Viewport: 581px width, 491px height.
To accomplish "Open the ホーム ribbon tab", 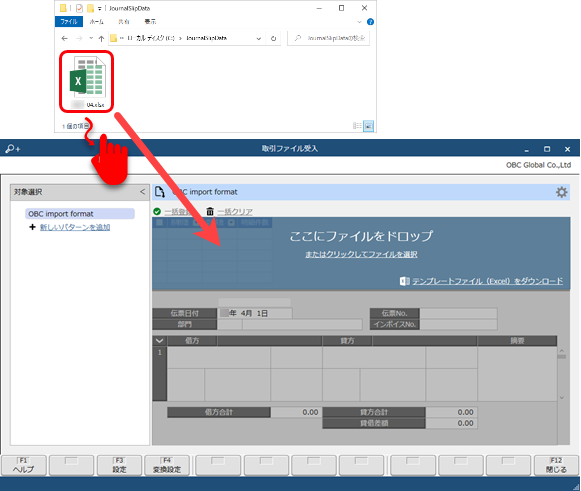I will pos(97,21).
